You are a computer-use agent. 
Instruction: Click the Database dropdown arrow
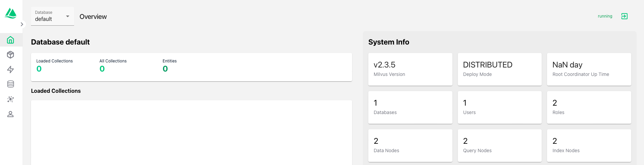[68, 16]
